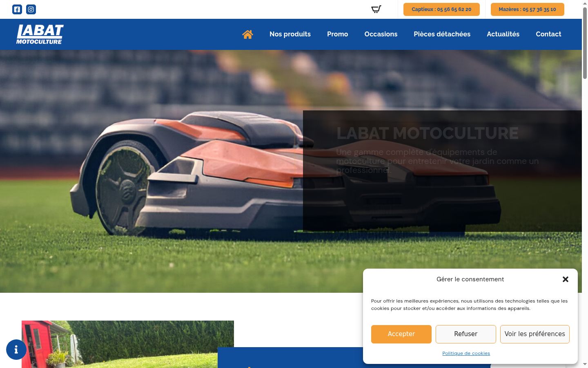Viewport: 588px width, 368px height.
Task: Click the page vertical scrollbar
Action: (x=585, y=43)
